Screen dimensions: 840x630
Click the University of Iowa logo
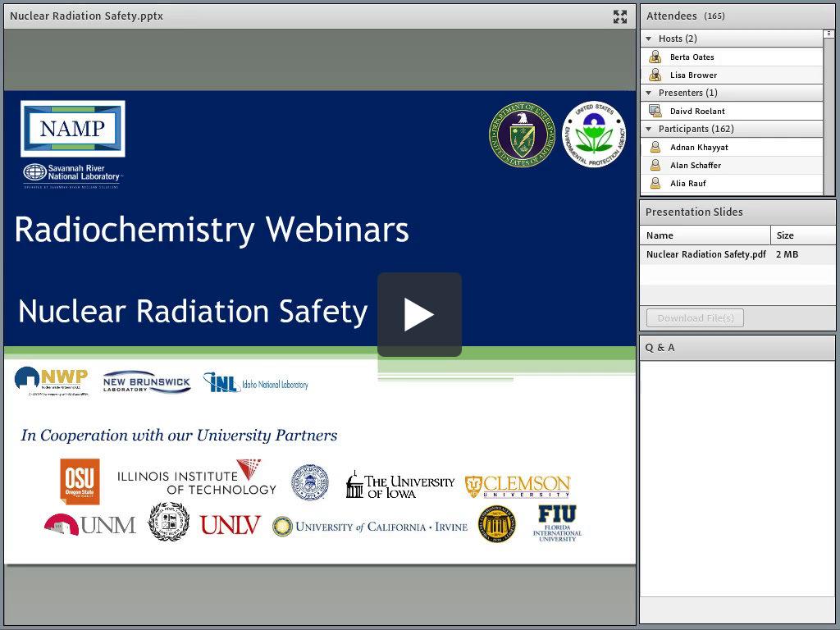click(x=399, y=486)
